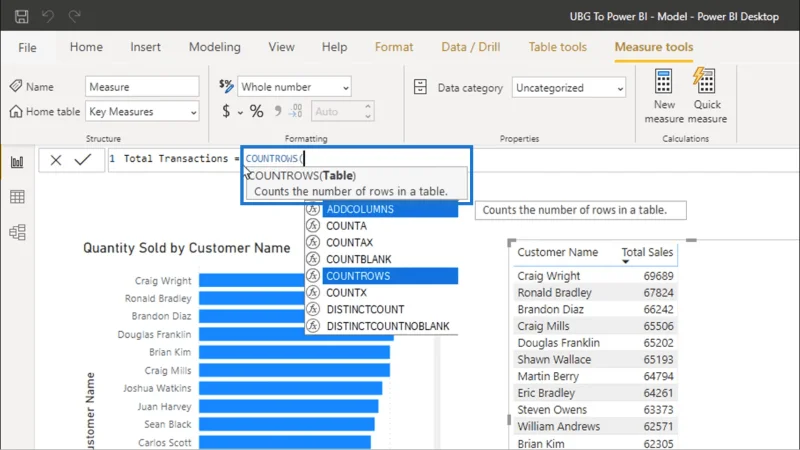Open the Model relationships view icon
Viewport: 800px width, 450px height.
tap(17, 232)
